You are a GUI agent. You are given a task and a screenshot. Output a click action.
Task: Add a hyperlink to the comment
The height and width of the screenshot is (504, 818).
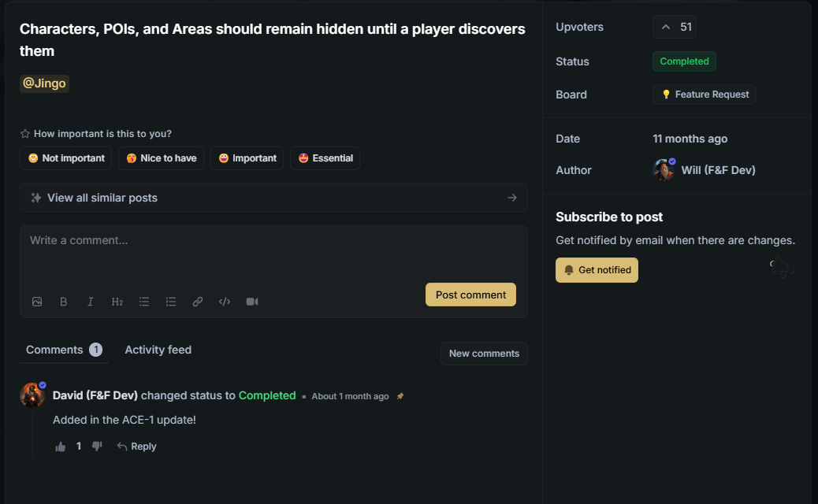(198, 302)
